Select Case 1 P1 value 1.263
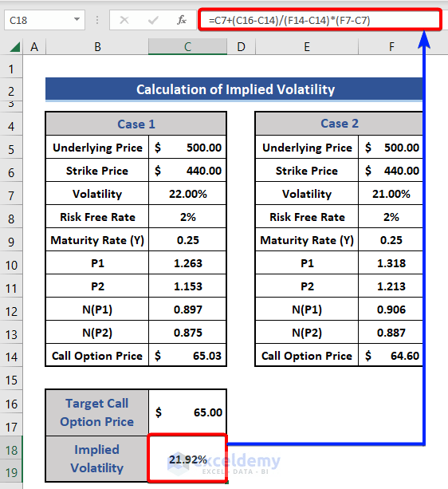The width and height of the screenshot is (448, 489). click(187, 263)
